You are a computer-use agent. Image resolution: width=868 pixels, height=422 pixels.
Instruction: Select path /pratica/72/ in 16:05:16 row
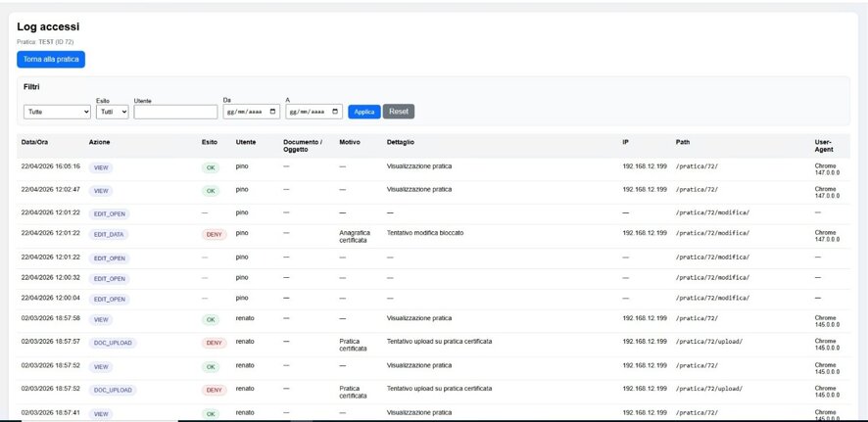pyautogui.click(x=697, y=165)
